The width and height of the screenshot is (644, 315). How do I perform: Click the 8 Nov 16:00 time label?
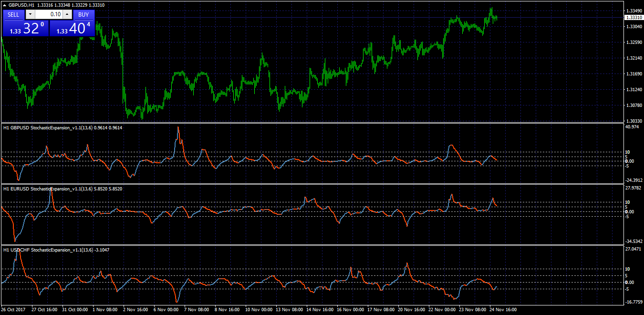click(x=227, y=309)
